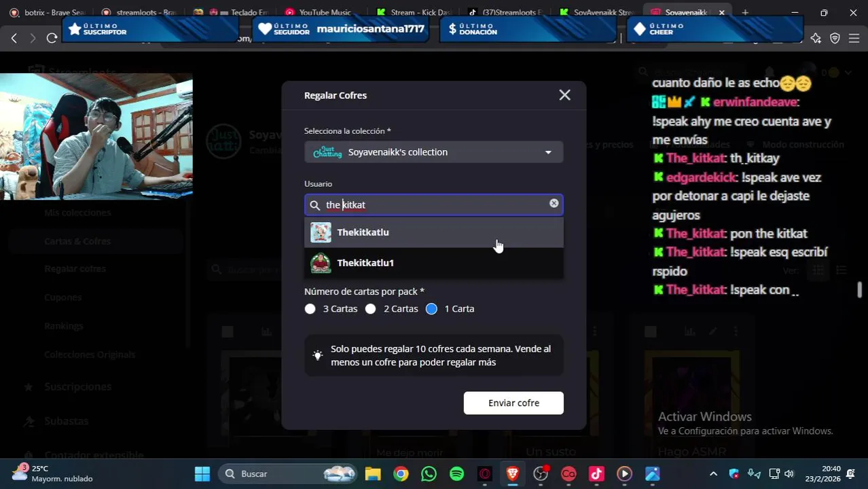
Task: Open a new browser tab
Action: click(745, 12)
